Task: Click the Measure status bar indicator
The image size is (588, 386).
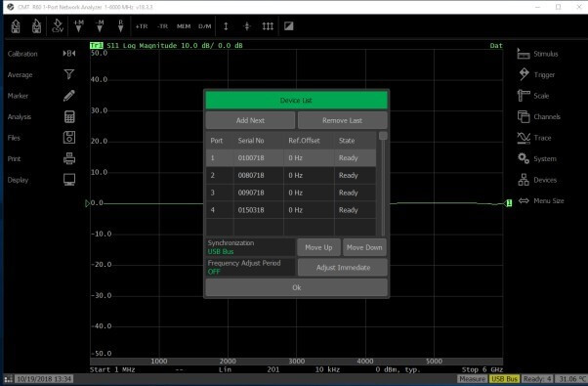Action: click(x=473, y=379)
